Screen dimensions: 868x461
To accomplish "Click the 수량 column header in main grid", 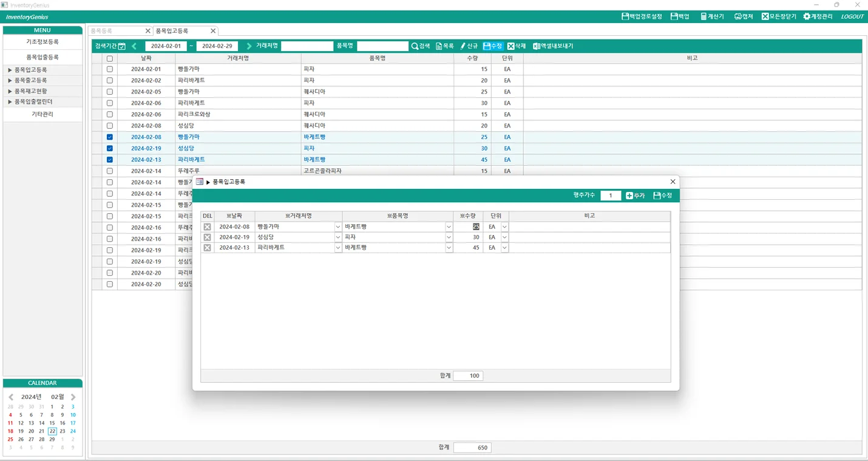I will point(472,58).
